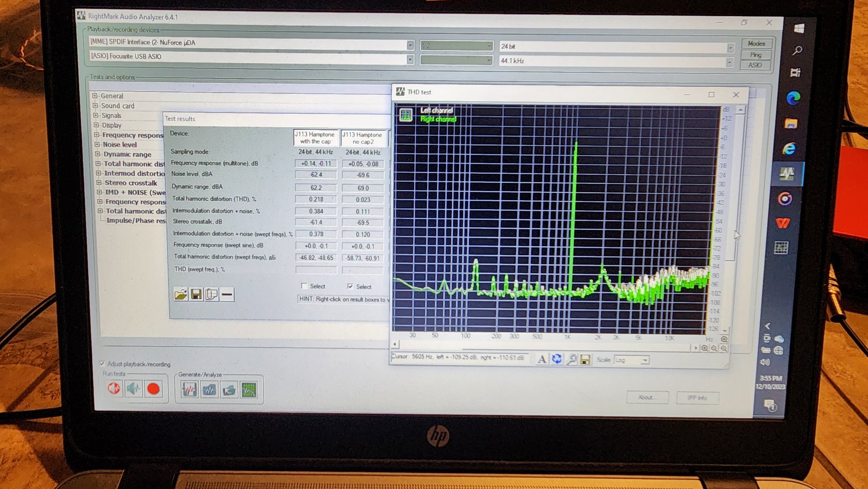The width and height of the screenshot is (868, 489).
Task: Start the playback/recording test (red circle)
Action: pos(153,389)
